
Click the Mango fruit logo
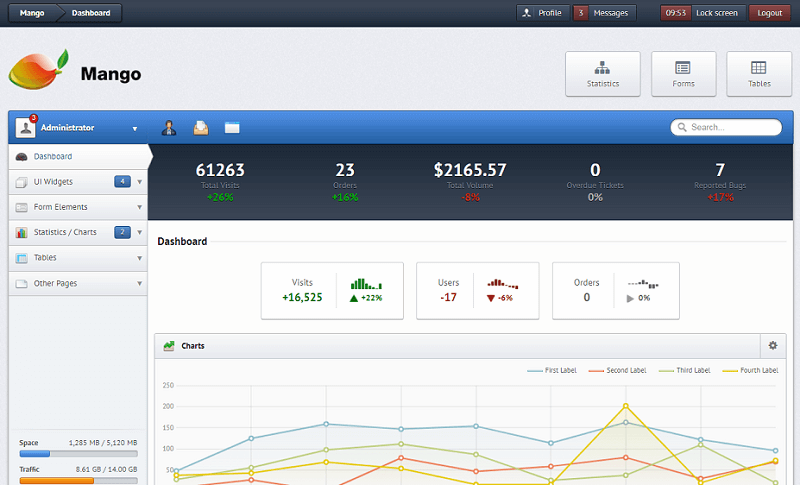click(39, 70)
